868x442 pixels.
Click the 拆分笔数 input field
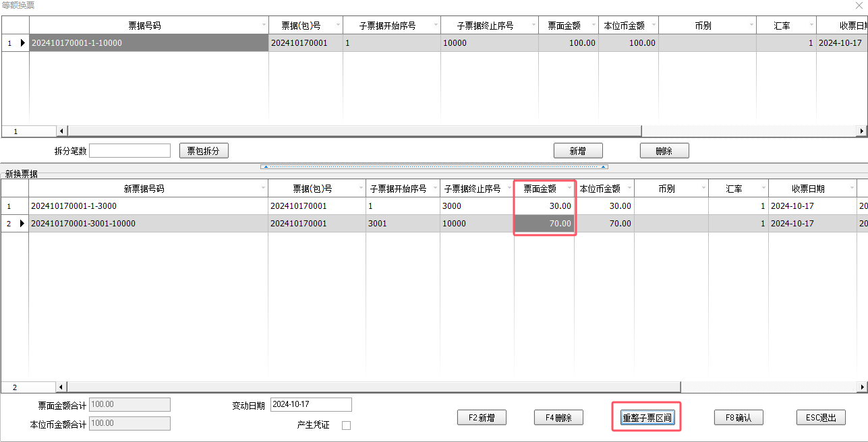(x=129, y=151)
